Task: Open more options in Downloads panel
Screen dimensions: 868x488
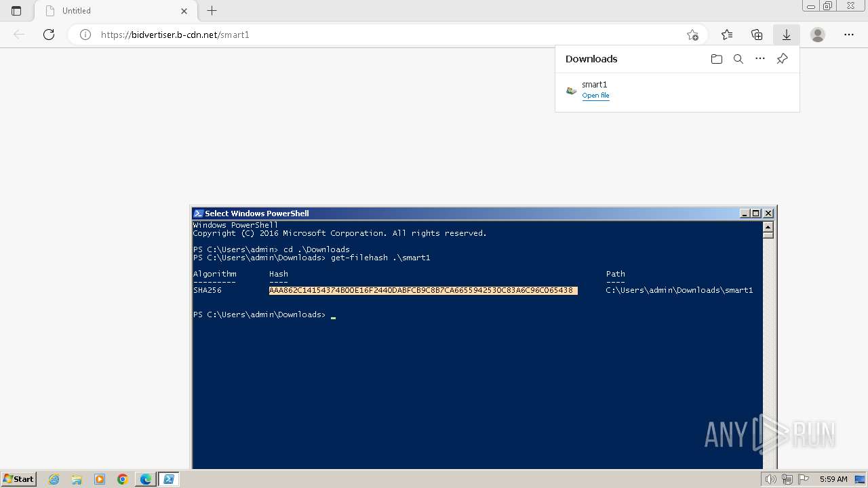Action: click(x=760, y=59)
